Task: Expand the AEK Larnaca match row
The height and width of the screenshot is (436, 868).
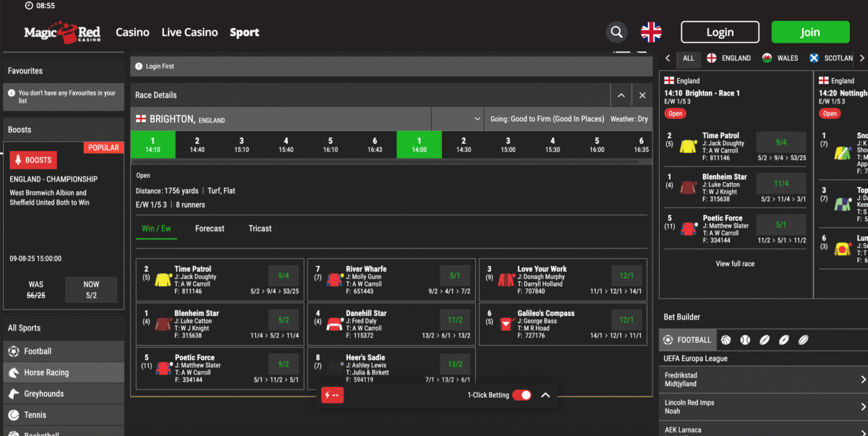Action: (x=763, y=429)
